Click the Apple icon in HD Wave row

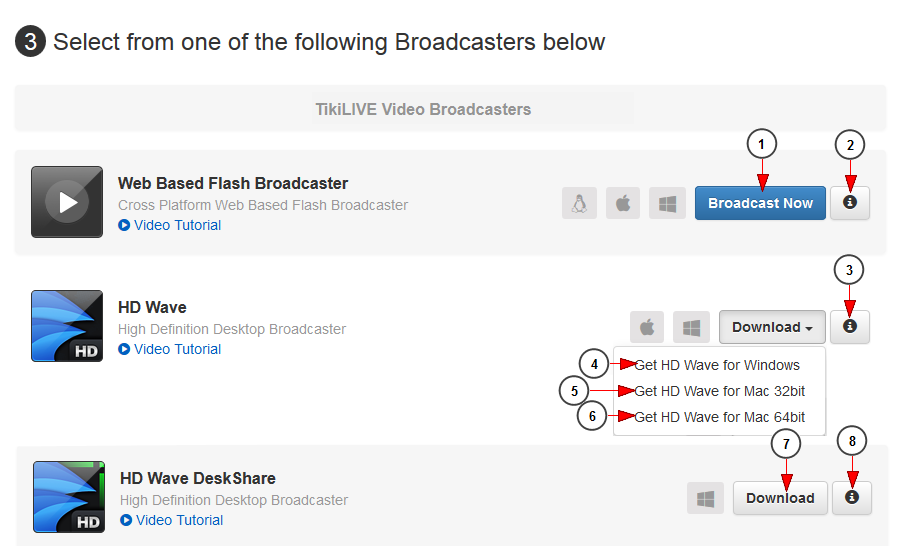click(647, 327)
